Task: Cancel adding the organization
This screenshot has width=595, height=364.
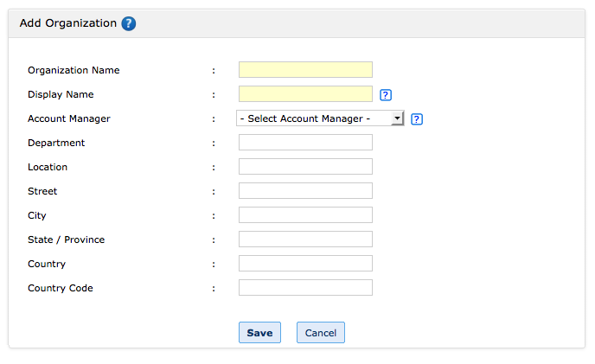Action: (320, 333)
